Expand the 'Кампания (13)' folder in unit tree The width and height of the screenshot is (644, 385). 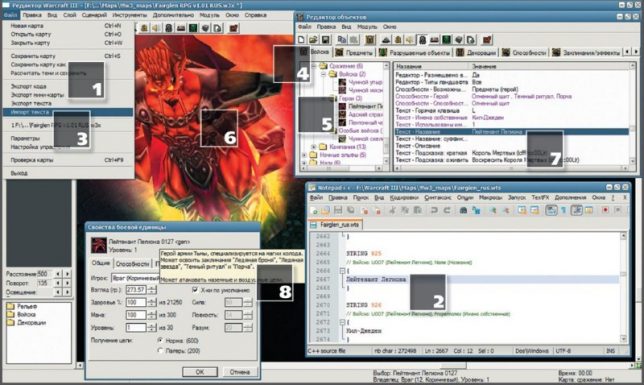313,147
